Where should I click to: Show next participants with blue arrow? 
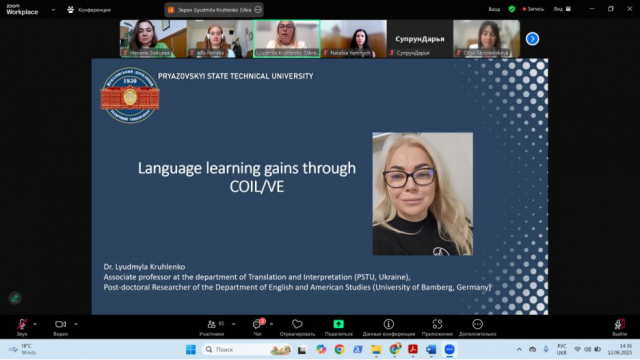(x=532, y=39)
